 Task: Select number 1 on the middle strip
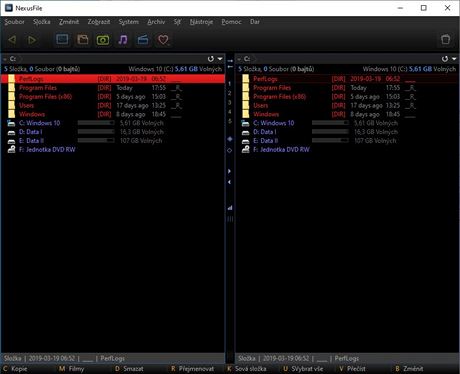point(230,83)
